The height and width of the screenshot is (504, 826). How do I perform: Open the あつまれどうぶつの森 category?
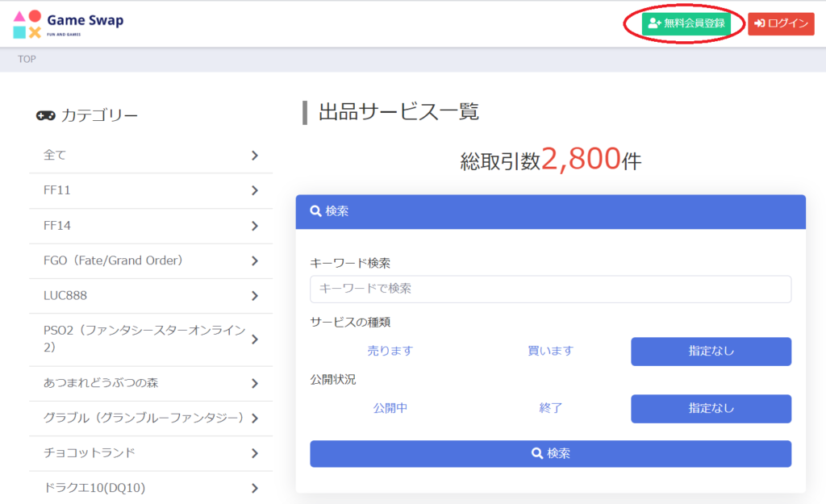click(x=151, y=383)
